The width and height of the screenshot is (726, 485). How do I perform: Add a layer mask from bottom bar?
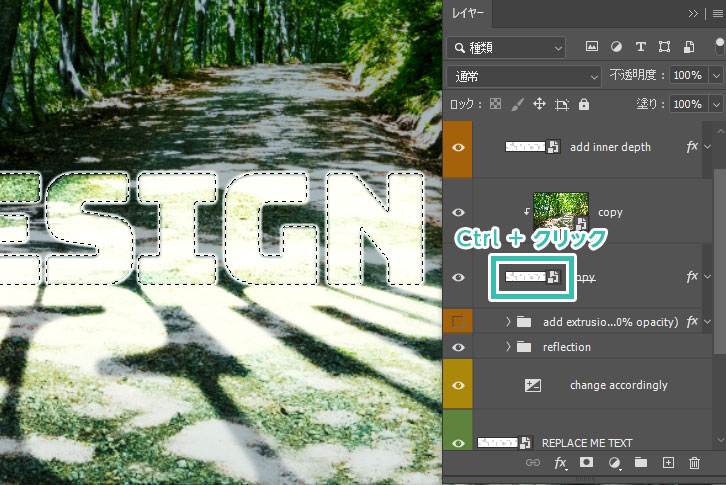tap(588, 463)
